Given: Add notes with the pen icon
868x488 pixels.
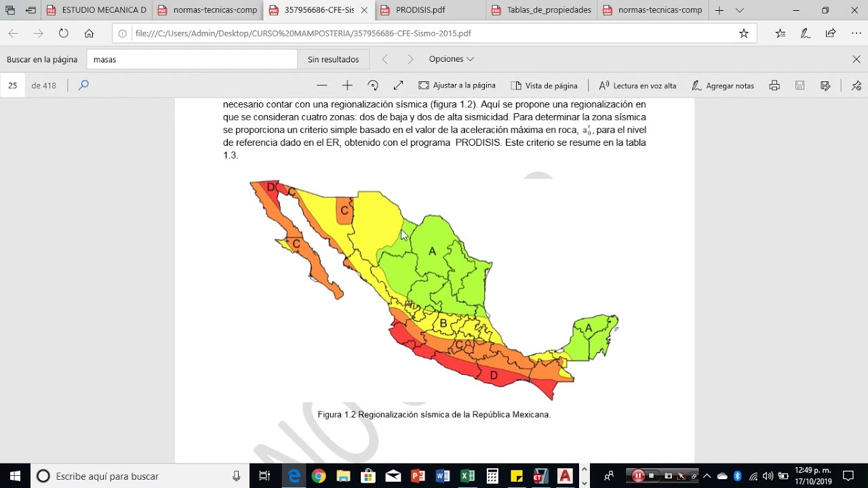Looking at the screenshot, I should tap(805, 33).
